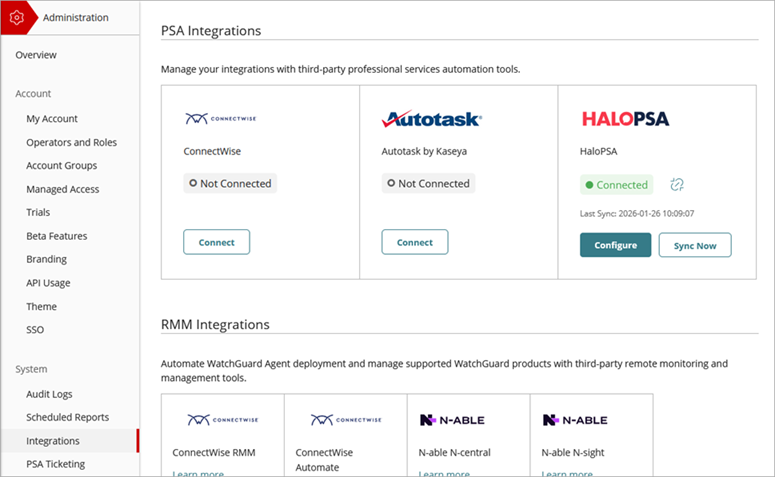The height and width of the screenshot is (478, 775).
Task: Click the N-able N-sight logo
Action: pos(575,420)
